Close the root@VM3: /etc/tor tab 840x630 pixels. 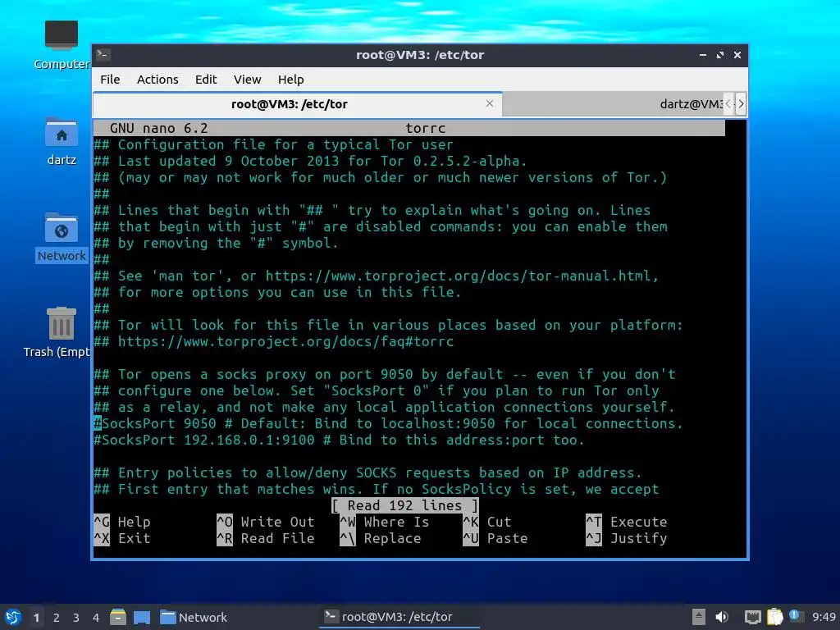(x=490, y=103)
